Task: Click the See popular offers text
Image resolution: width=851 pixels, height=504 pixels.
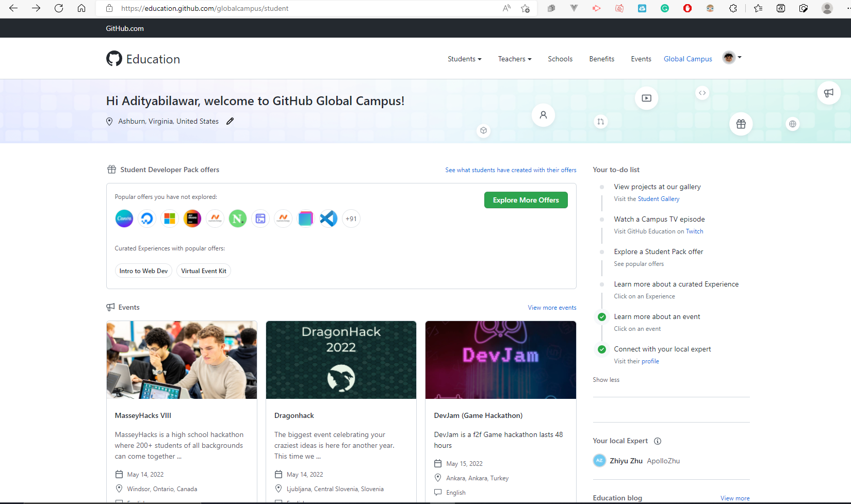Action: 639,264
